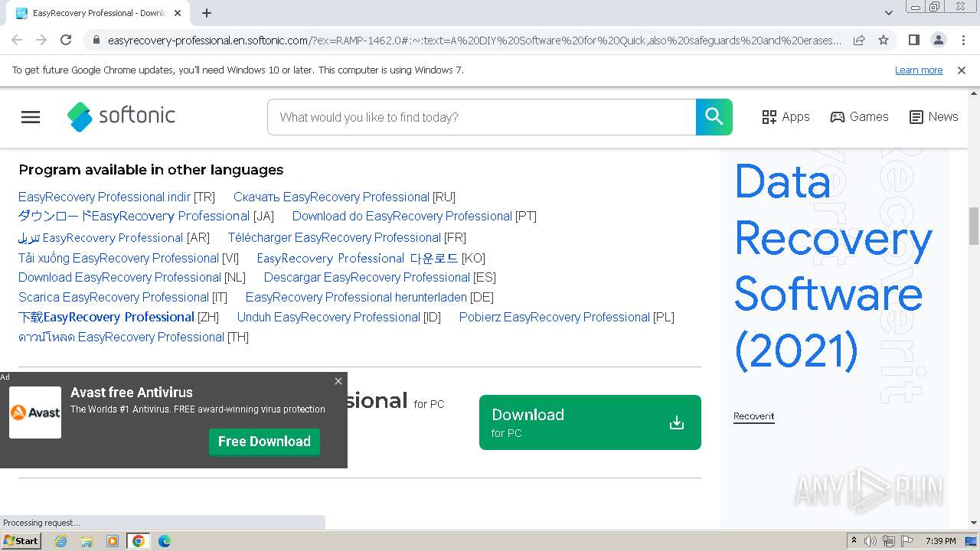Open the Recoverit ad link
This screenshot has height=551, width=980.
coord(753,417)
